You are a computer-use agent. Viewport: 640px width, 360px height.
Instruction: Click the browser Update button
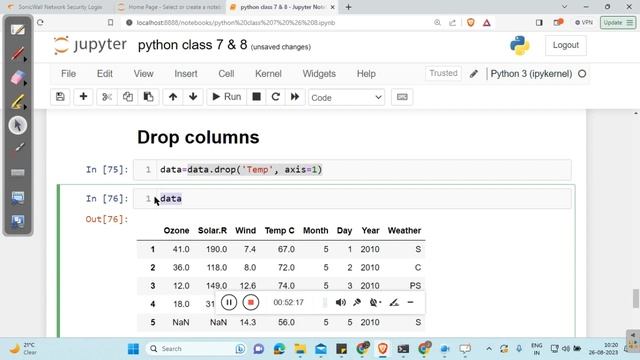tap(618, 22)
